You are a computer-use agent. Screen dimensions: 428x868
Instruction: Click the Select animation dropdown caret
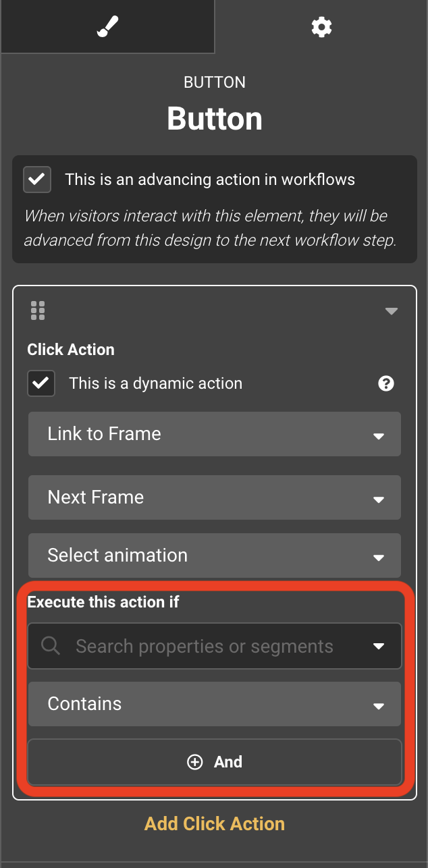pyautogui.click(x=379, y=558)
